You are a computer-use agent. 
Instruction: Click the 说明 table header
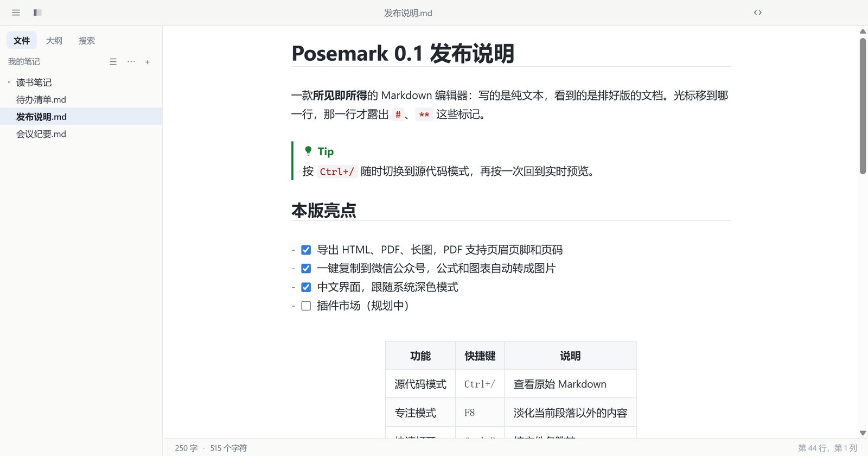570,356
